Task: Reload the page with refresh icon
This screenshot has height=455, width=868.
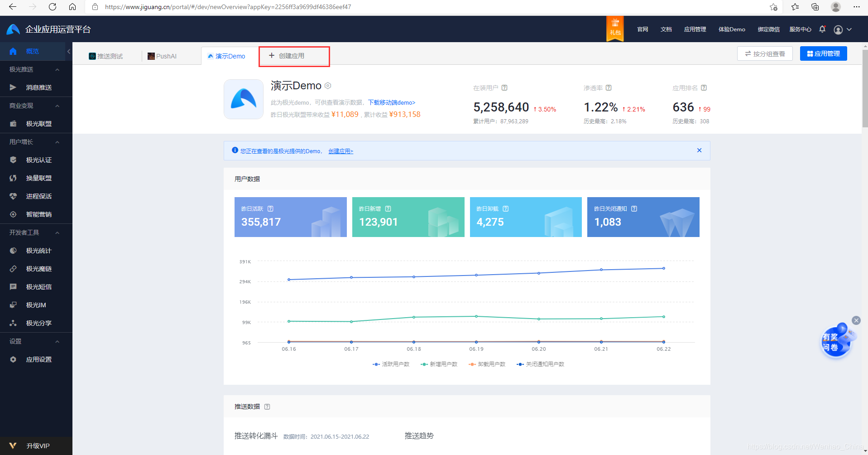Action: click(53, 7)
